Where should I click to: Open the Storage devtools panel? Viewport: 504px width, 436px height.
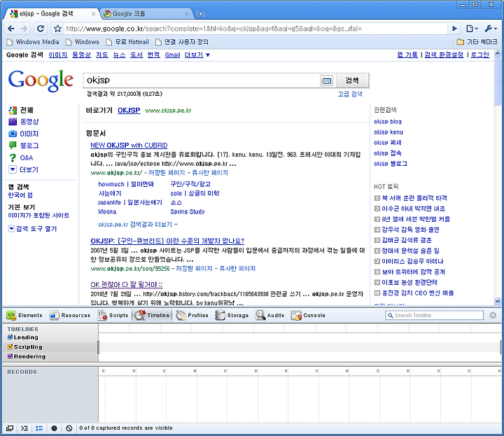tap(232, 315)
